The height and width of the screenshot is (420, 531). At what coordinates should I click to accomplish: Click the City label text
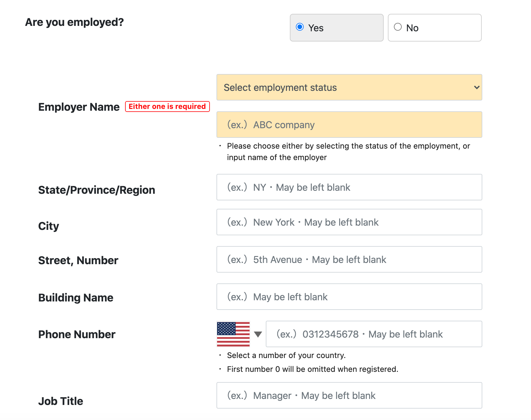[48, 226]
